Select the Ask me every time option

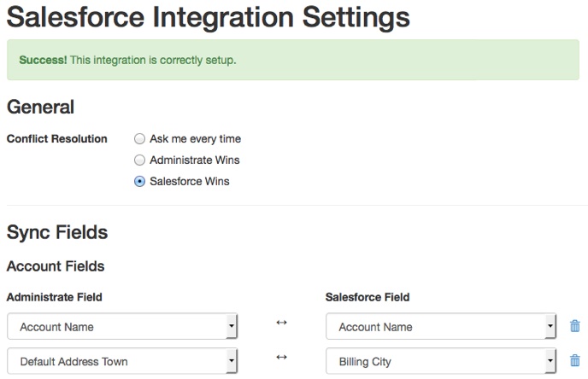pyautogui.click(x=139, y=139)
